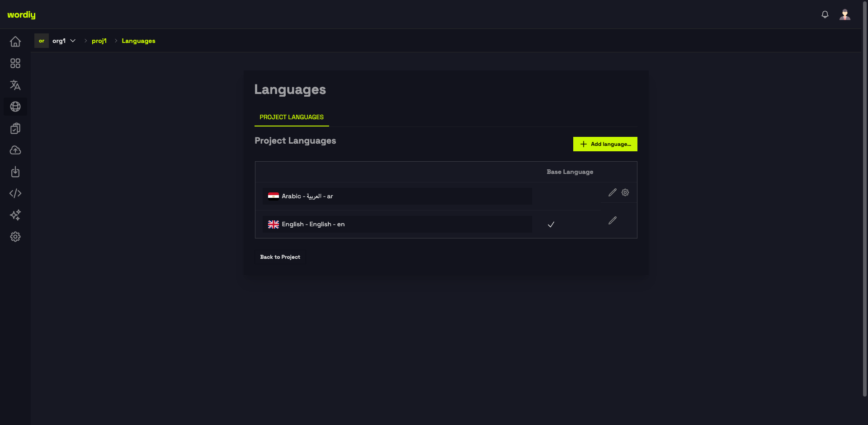868x425 pixels.
Task: Click the Egypt flag icon for Arabic
Action: [274, 196]
